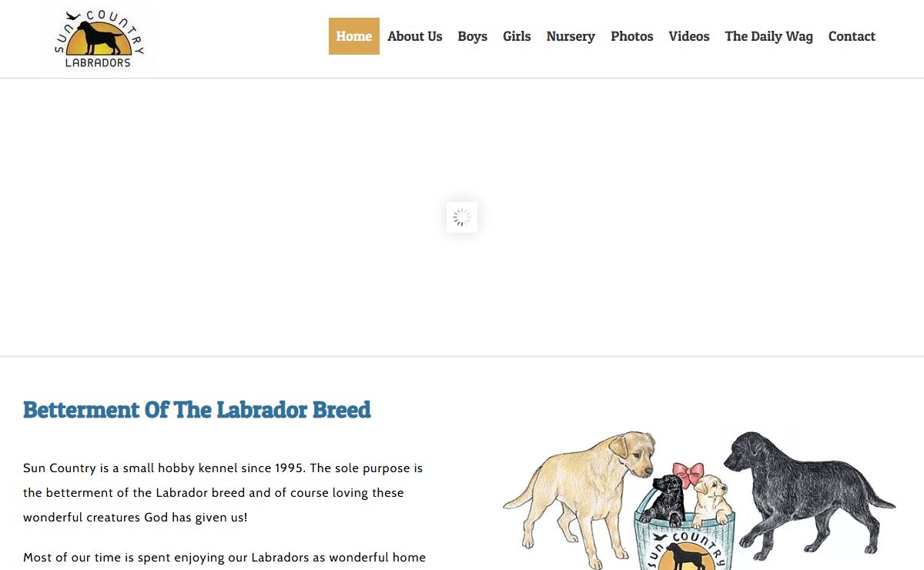The image size is (924, 570).
Task: Click the Sun Country Labradors logo
Action: [99, 39]
